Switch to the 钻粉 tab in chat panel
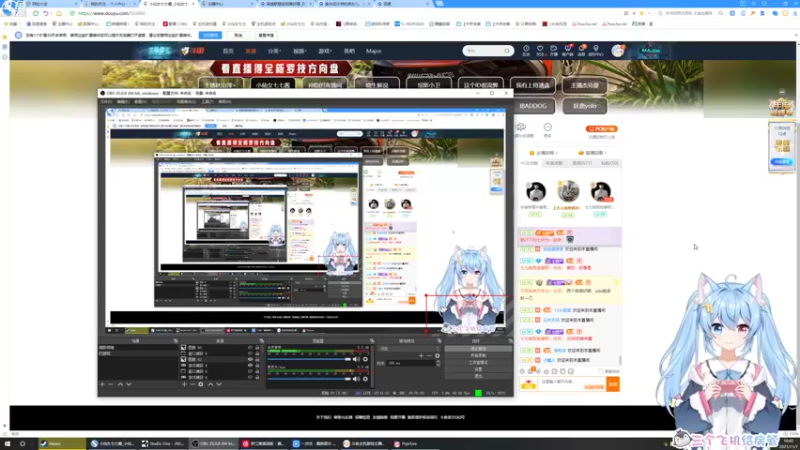 [609, 163]
